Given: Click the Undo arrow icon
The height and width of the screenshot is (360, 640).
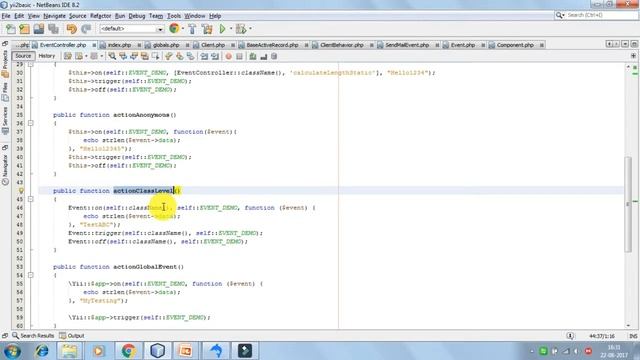Looking at the screenshot, I should click(x=71, y=29).
